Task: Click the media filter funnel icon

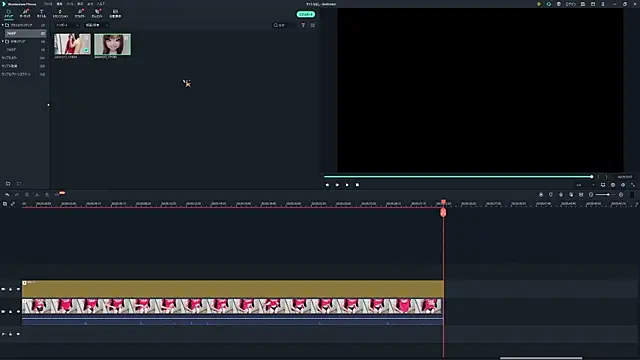Action: (x=303, y=25)
